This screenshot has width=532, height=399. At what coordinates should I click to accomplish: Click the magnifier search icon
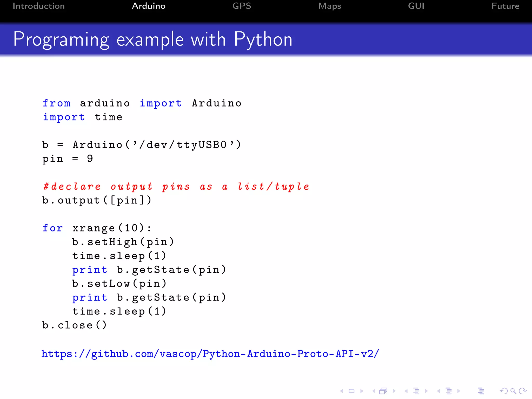(x=513, y=391)
